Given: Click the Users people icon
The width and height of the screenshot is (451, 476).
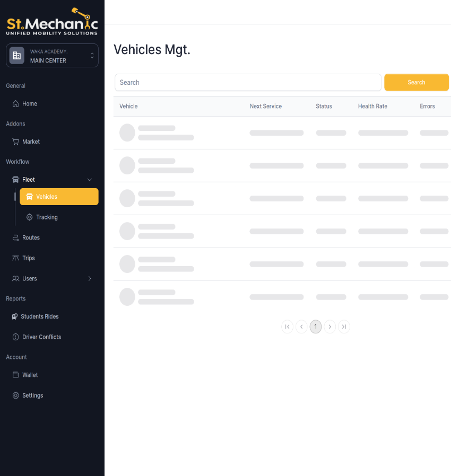Looking at the screenshot, I should [15, 279].
